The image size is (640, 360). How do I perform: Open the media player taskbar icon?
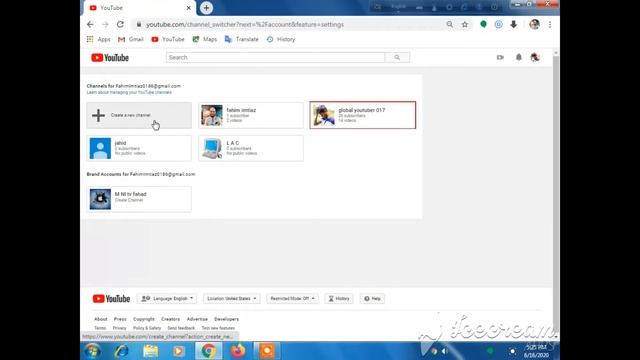pos(179,351)
